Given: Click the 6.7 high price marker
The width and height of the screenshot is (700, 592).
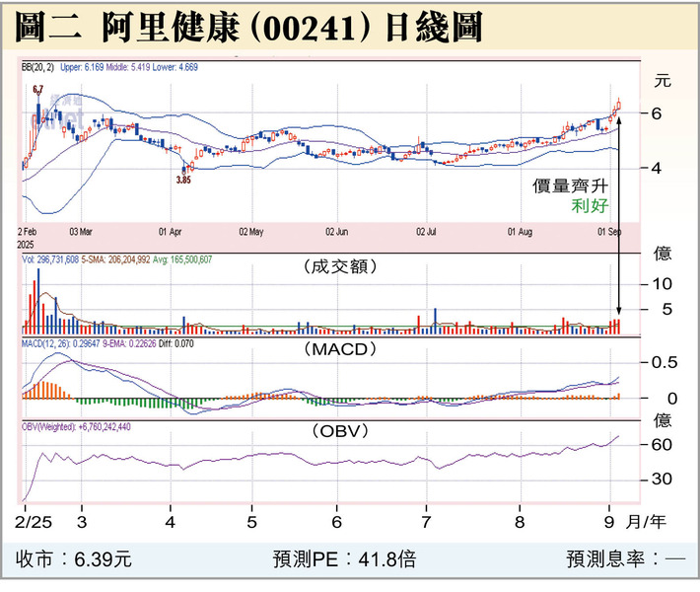Looking at the screenshot, I should pos(37,90).
